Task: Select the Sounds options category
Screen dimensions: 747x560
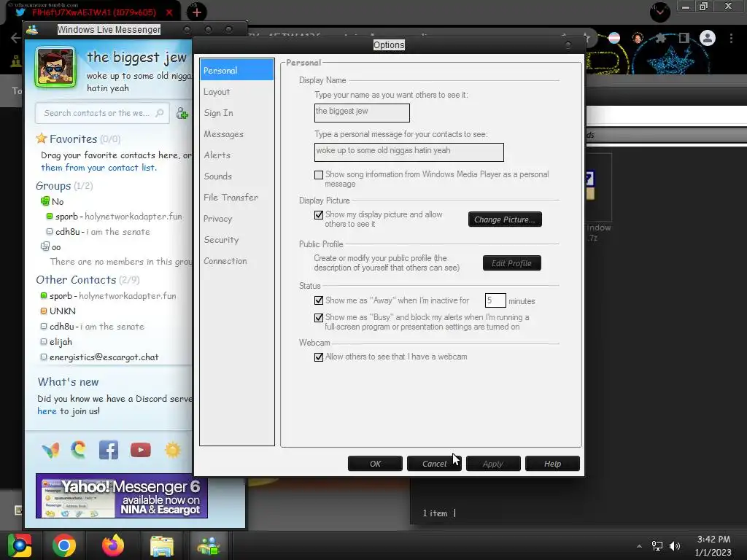Action: tap(237, 176)
